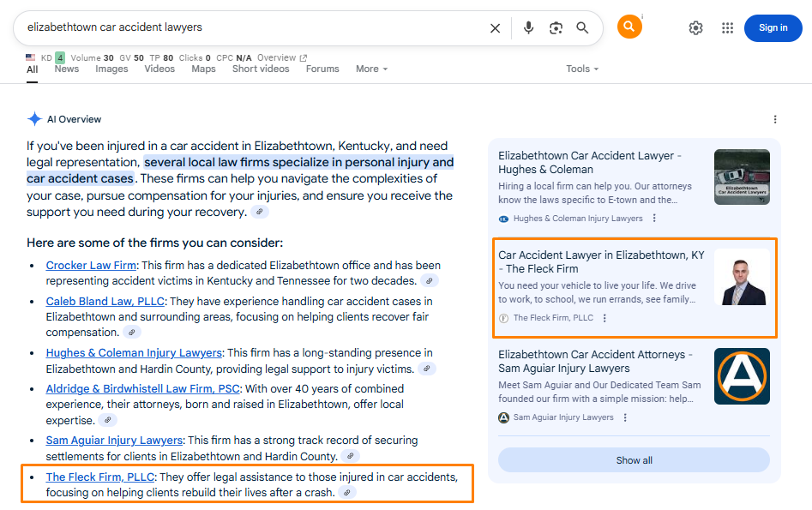Open The Fleck Firm, PLLC link
Screen dimensions: 812x510
point(100,477)
